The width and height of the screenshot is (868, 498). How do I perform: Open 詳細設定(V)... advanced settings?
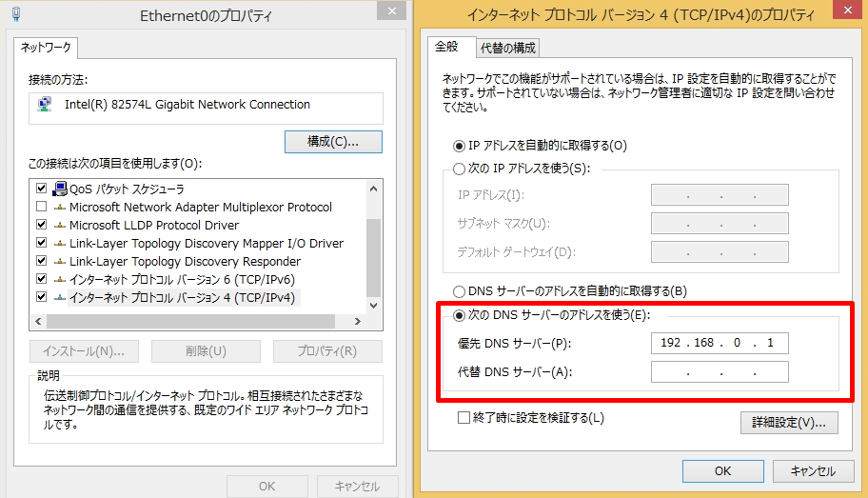coord(789,423)
